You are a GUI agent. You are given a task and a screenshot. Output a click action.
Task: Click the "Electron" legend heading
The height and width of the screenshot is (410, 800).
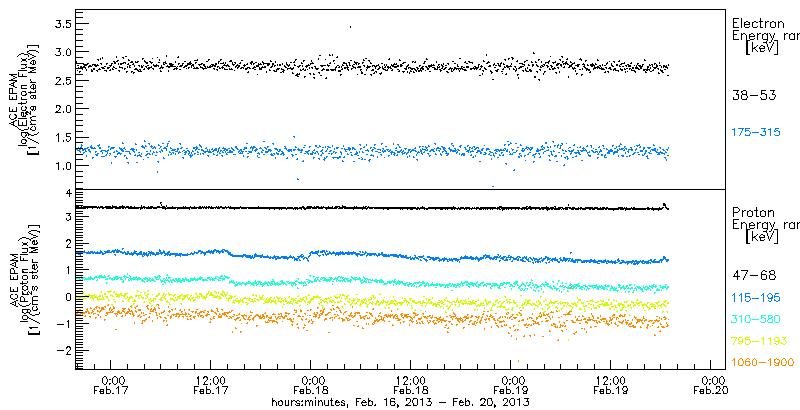(x=758, y=24)
